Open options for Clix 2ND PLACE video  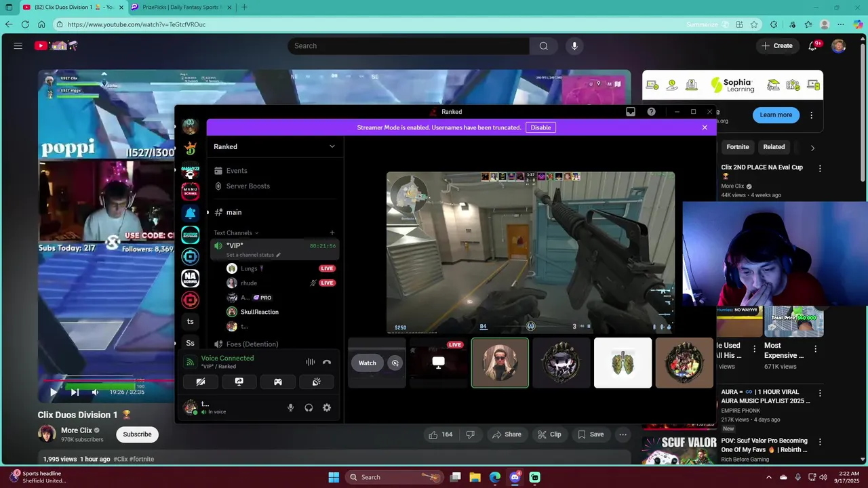[819, 168]
